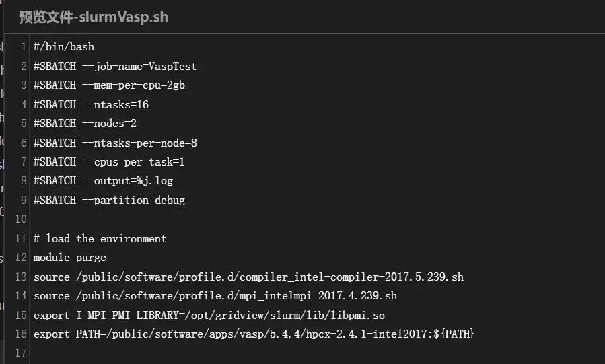This screenshot has height=364, width=605.
Task: Click the --partition=debug line
Action: click(x=109, y=200)
